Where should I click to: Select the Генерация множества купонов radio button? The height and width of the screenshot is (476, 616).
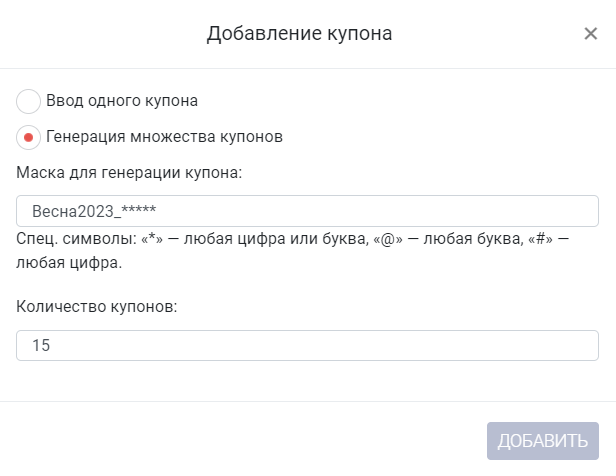click(x=28, y=137)
